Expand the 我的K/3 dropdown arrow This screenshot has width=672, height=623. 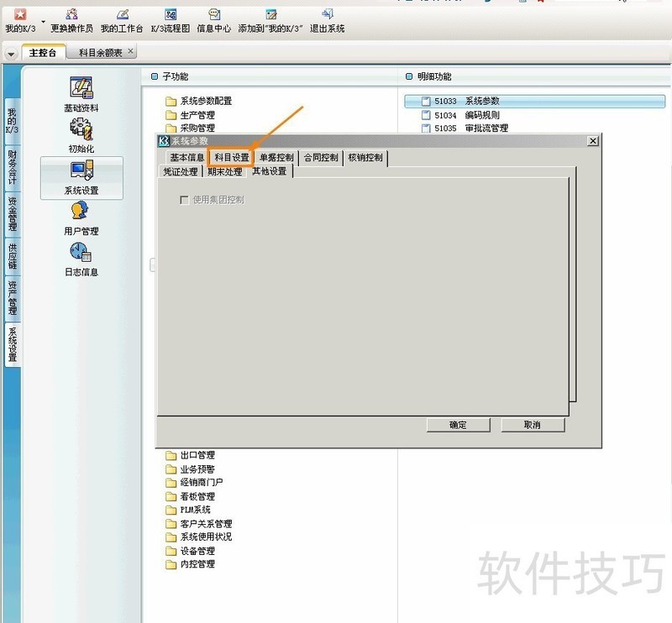point(44,22)
